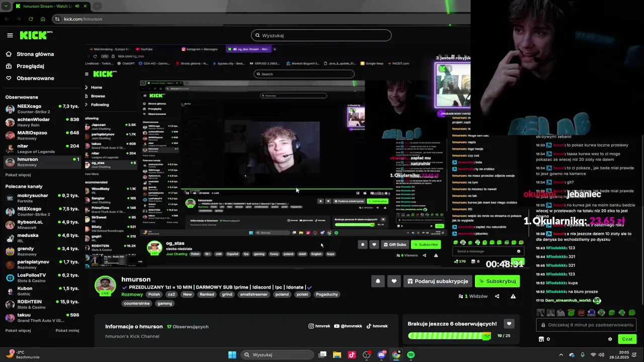Select the Pogaduchy tag
Image resolution: width=644 pixels, height=362 pixels.
pyautogui.click(x=327, y=294)
